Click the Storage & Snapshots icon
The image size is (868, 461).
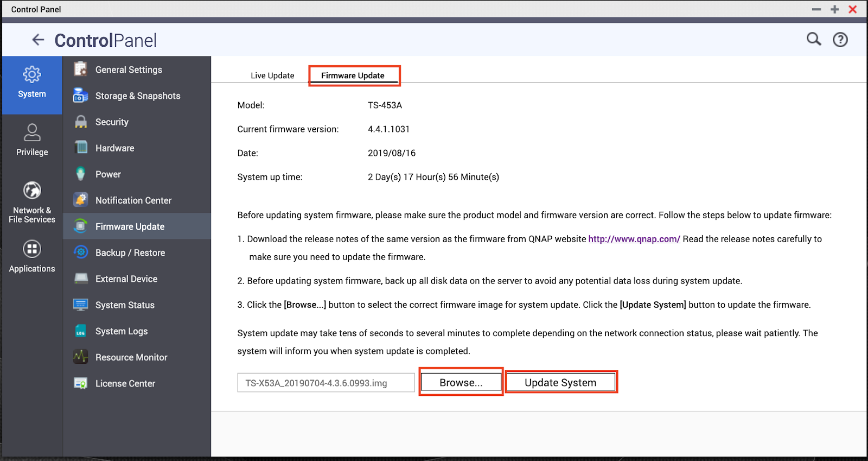click(x=81, y=96)
